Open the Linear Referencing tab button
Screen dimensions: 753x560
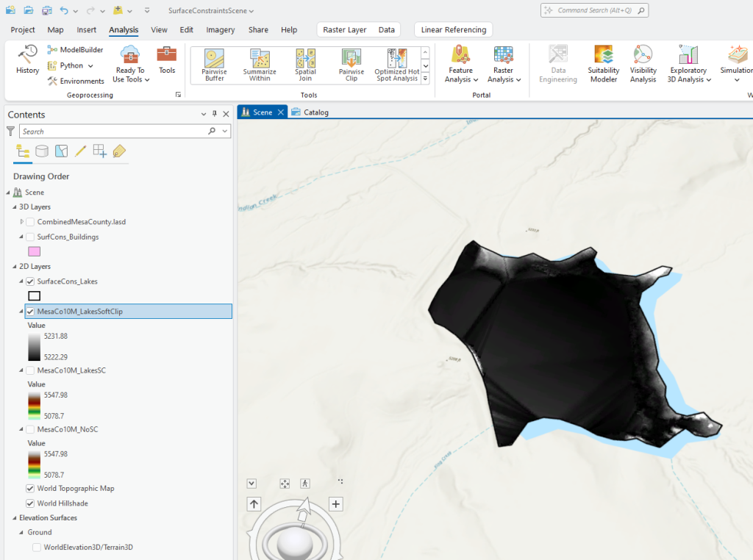point(453,29)
